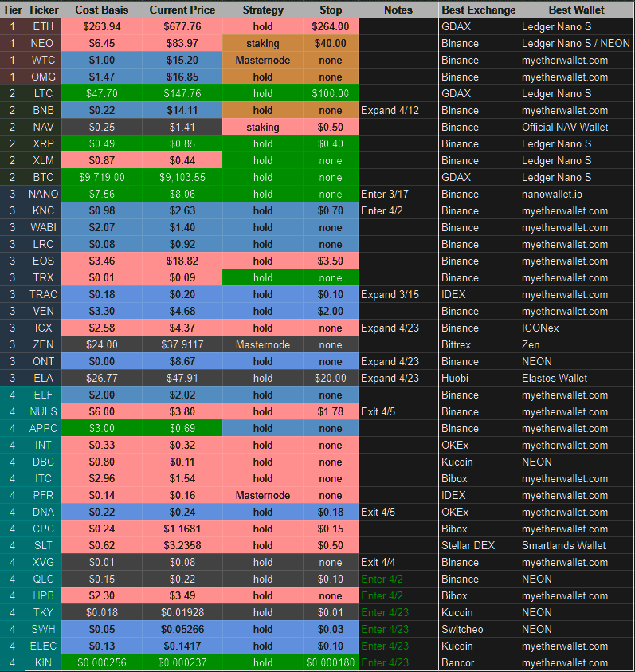Click TKY current price $0.01928

click(182, 612)
